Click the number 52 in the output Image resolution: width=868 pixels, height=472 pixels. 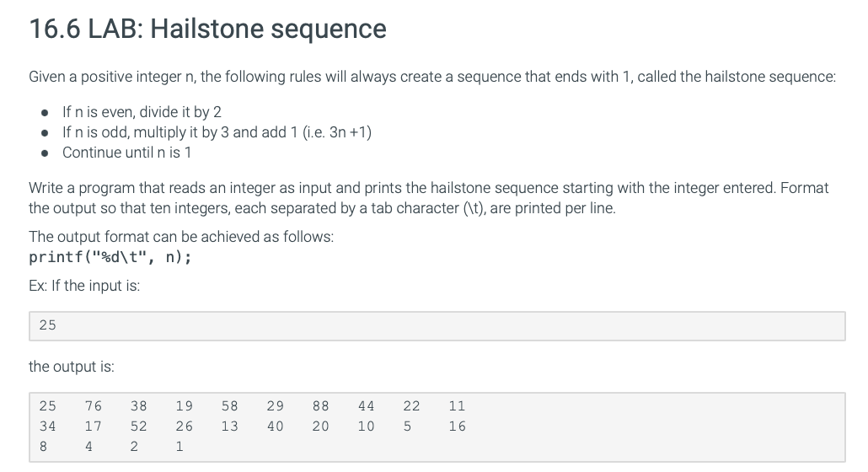[138, 426]
